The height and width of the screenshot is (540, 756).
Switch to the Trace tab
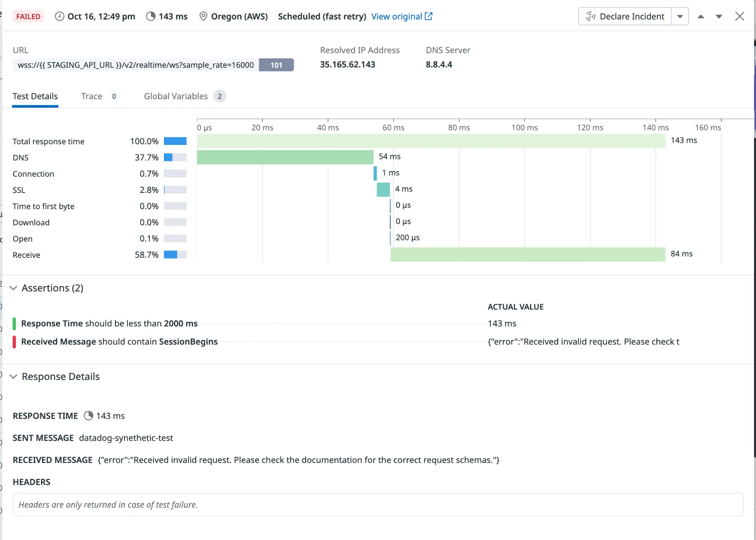coord(92,96)
